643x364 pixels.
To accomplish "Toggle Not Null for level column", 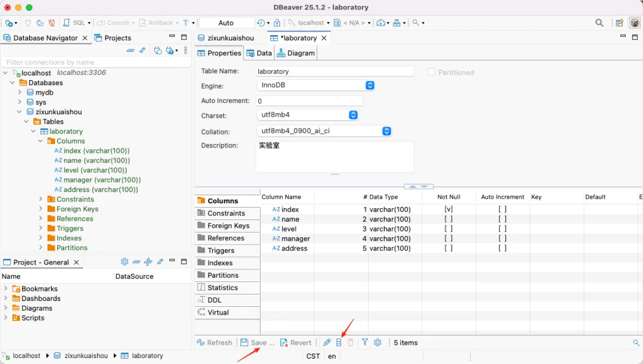I will 449,229.
